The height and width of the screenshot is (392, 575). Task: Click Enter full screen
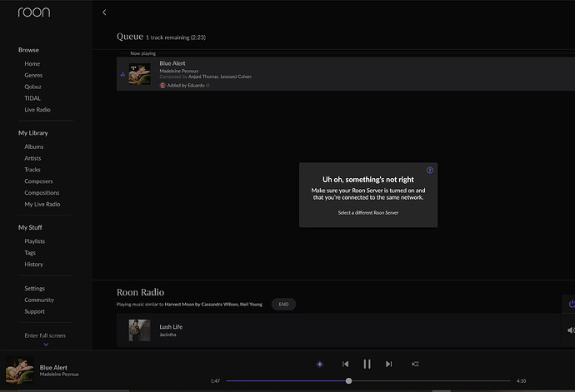(x=45, y=335)
